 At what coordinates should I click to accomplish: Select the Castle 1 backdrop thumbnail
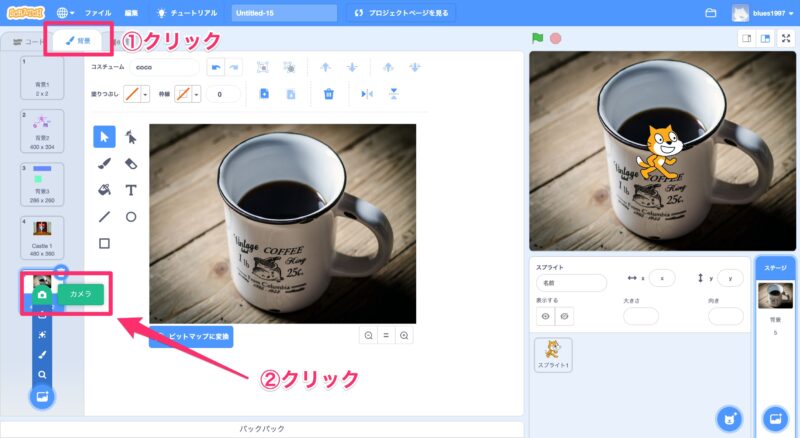pyautogui.click(x=42, y=237)
